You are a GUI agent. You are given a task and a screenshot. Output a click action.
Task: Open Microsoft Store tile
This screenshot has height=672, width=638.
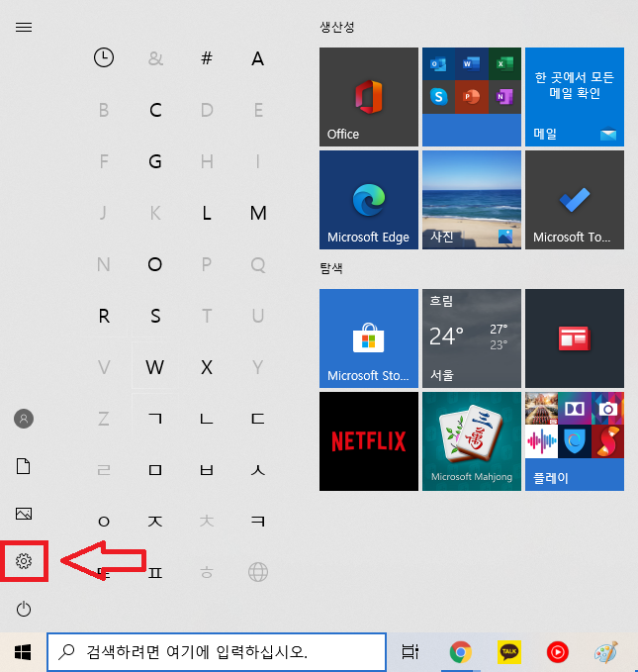coord(369,338)
